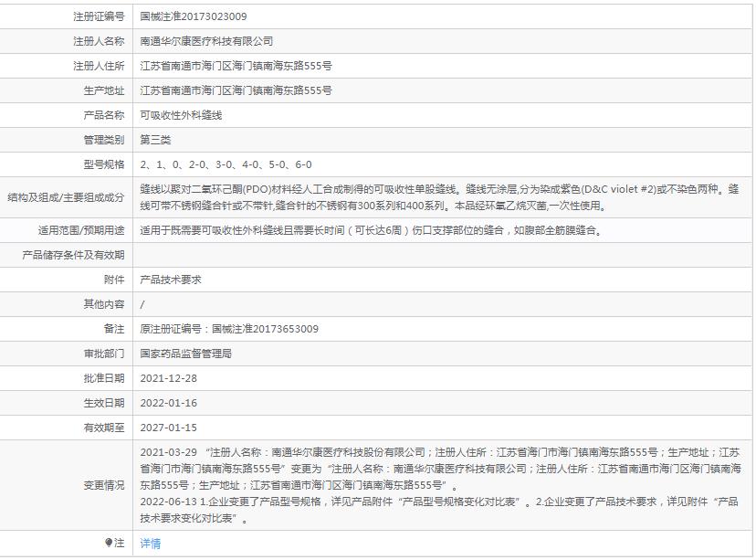Select the 注册证编号 label

[x=99, y=16]
